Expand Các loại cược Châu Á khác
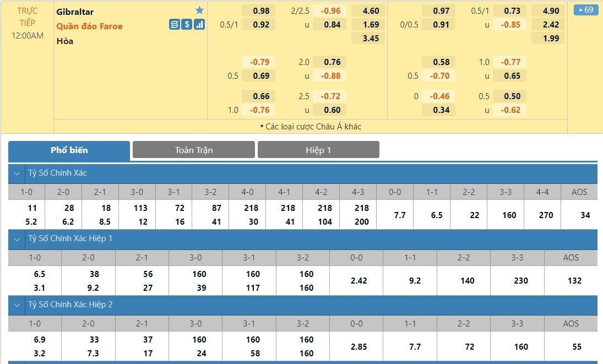This screenshot has height=364, width=603. (311, 126)
